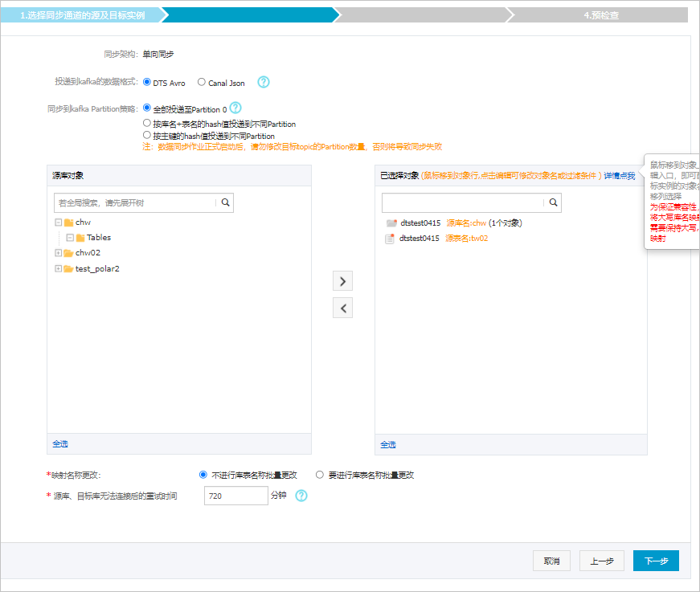Click the source objects search magnifier
Viewport: 700px width, 592px height.
(226, 202)
